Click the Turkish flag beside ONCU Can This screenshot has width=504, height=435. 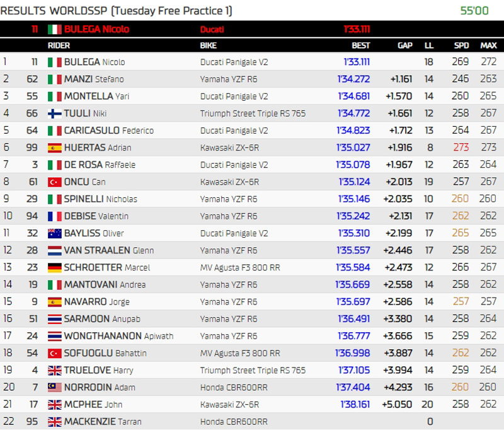(54, 182)
